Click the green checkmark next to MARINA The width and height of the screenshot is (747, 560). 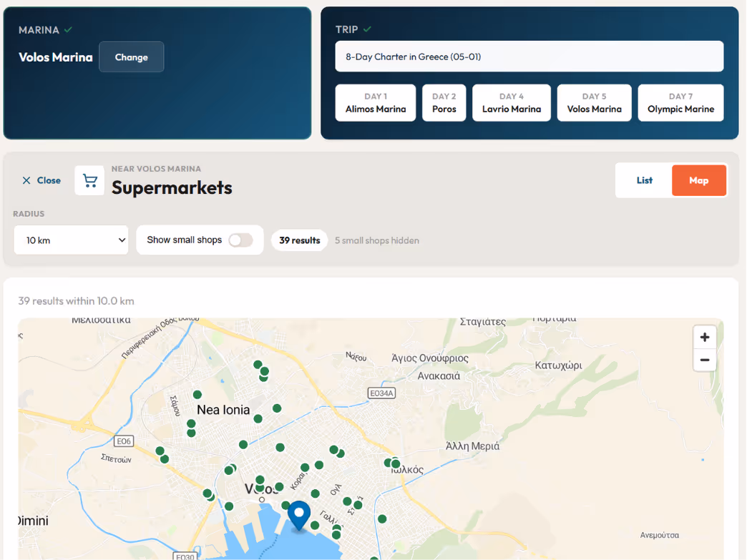pos(68,29)
